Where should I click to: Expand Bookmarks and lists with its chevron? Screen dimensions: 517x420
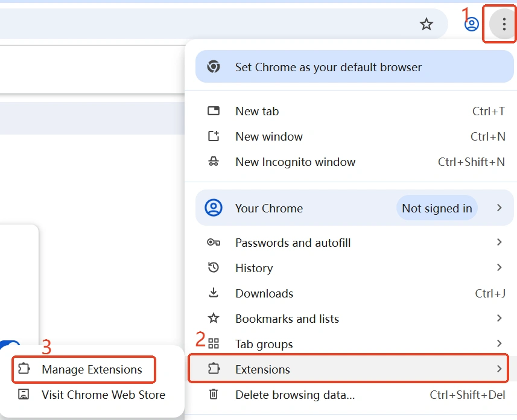(x=500, y=319)
